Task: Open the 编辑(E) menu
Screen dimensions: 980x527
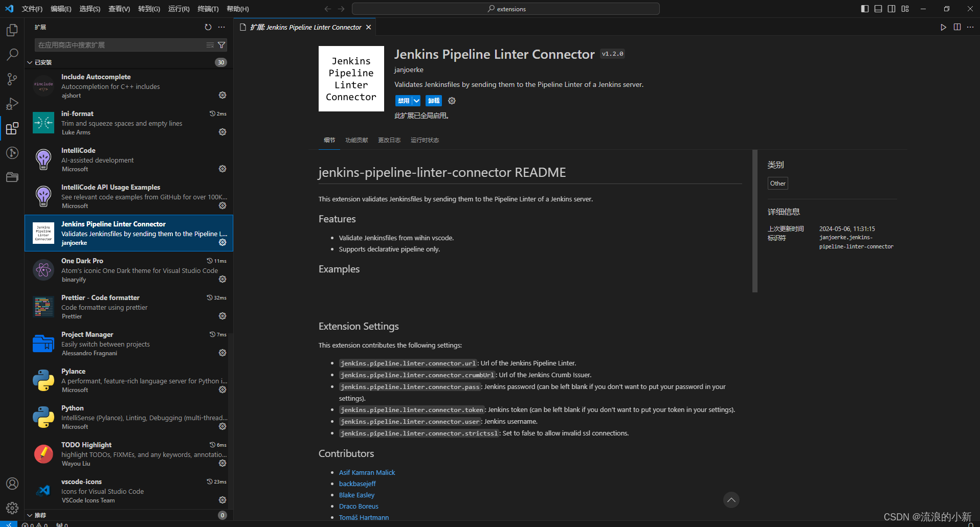Action: (61, 9)
